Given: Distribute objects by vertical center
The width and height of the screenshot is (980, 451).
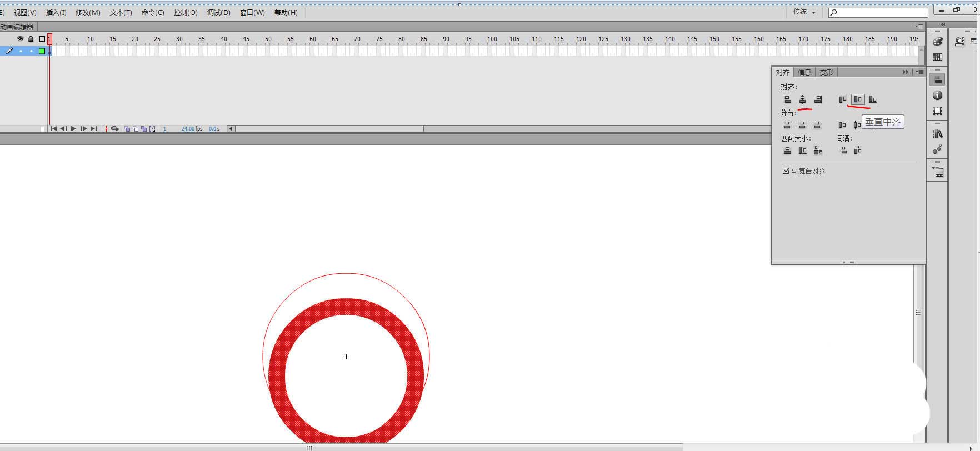Looking at the screenshot, I should tap(802, 125).
